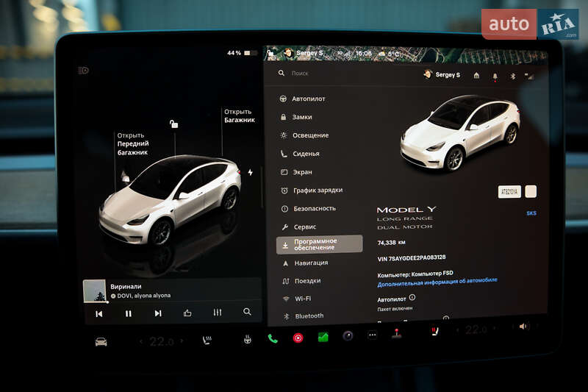Open the Навигация settings menu
The image size is (588, 392).
point(305,263)
